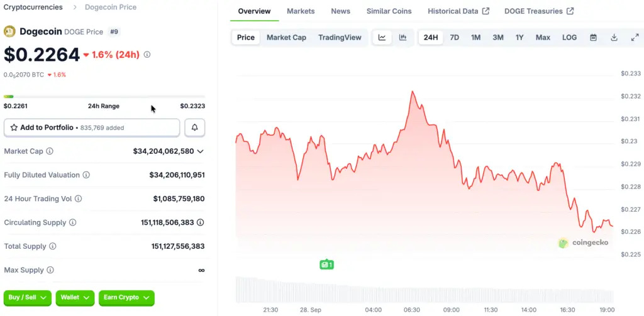The height and width of the screenshot is (316, 644).
Task: Open the calendar date range picker
Action: (593, 38)
